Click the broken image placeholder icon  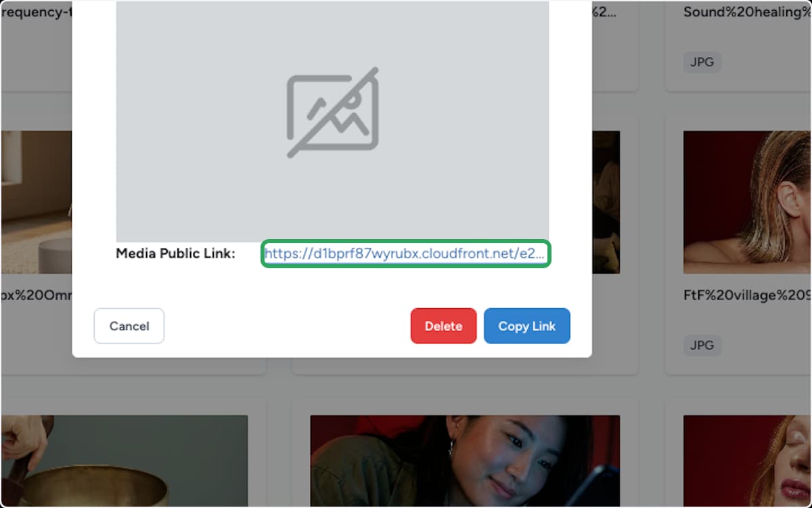[333, 112]
